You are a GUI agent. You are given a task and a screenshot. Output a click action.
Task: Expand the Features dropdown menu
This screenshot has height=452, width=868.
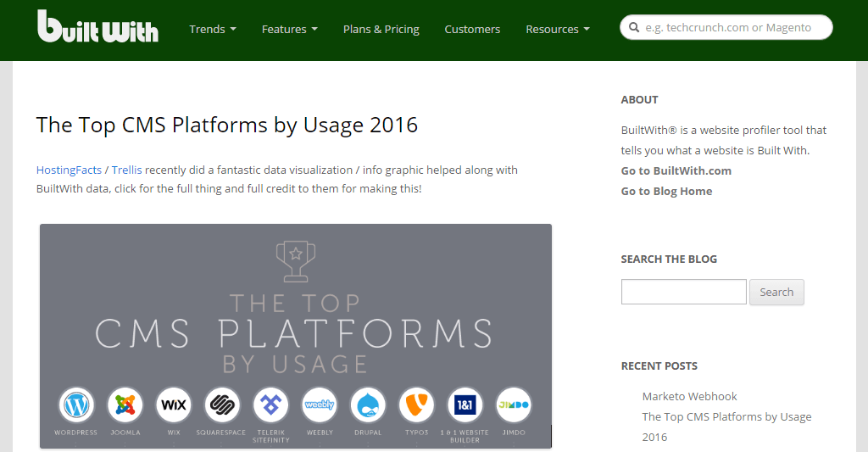tap(290, 29)
